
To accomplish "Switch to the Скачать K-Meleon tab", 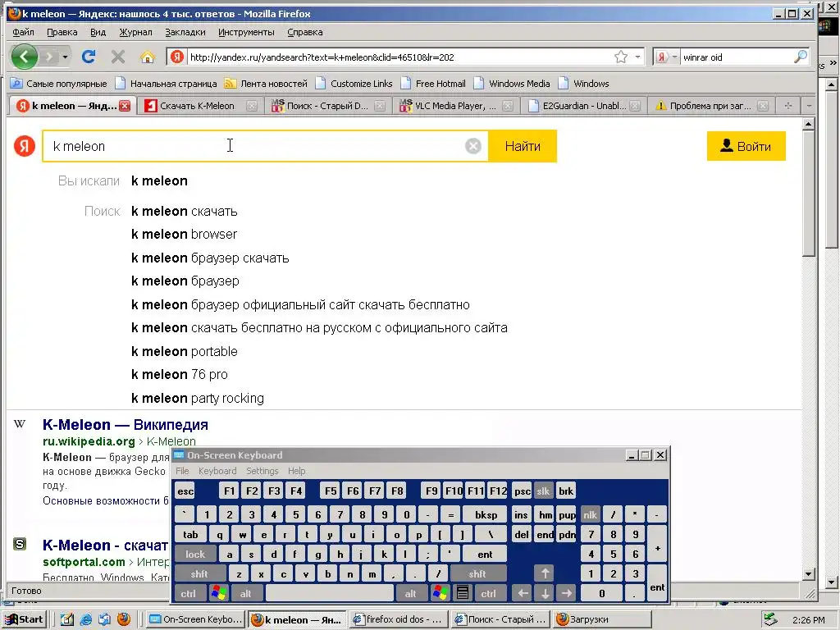I will (196, 106).
